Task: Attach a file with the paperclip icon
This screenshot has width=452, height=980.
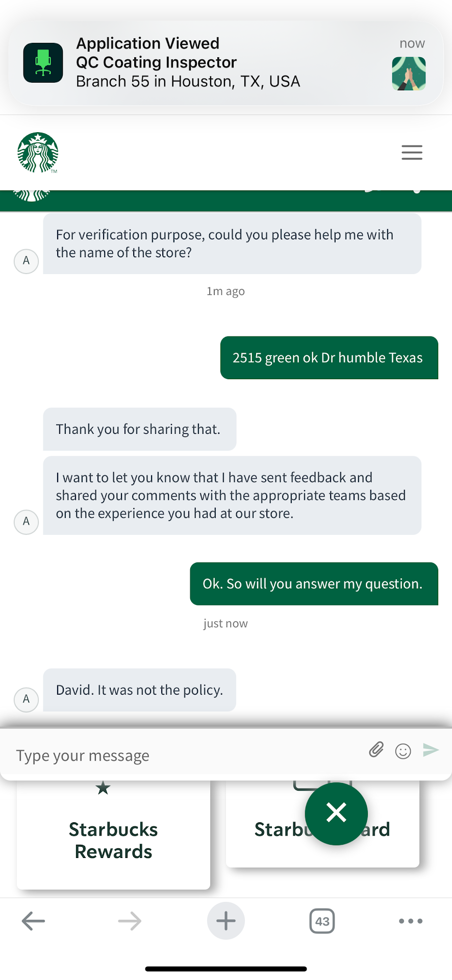Action: pyautogui.click(x=376, y=750)
